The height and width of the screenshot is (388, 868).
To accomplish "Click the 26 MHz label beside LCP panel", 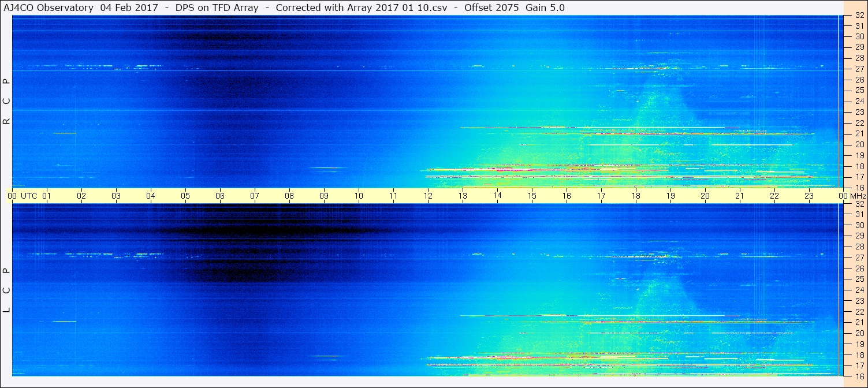I will 859,268.
